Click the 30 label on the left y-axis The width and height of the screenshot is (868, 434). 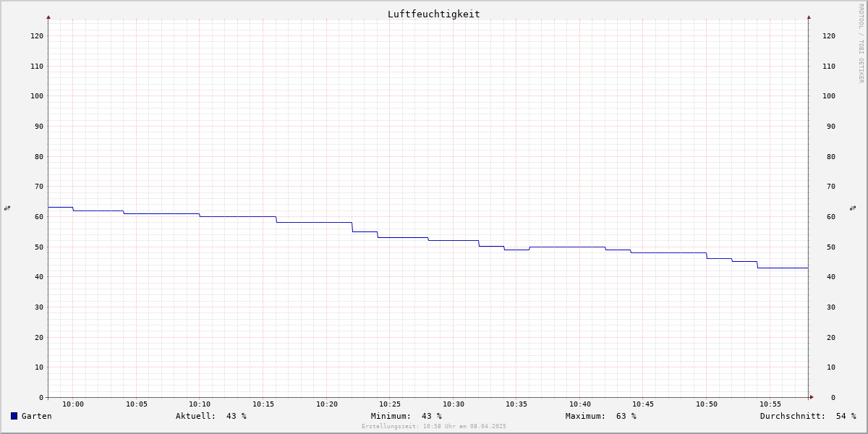tap(39, 307)
